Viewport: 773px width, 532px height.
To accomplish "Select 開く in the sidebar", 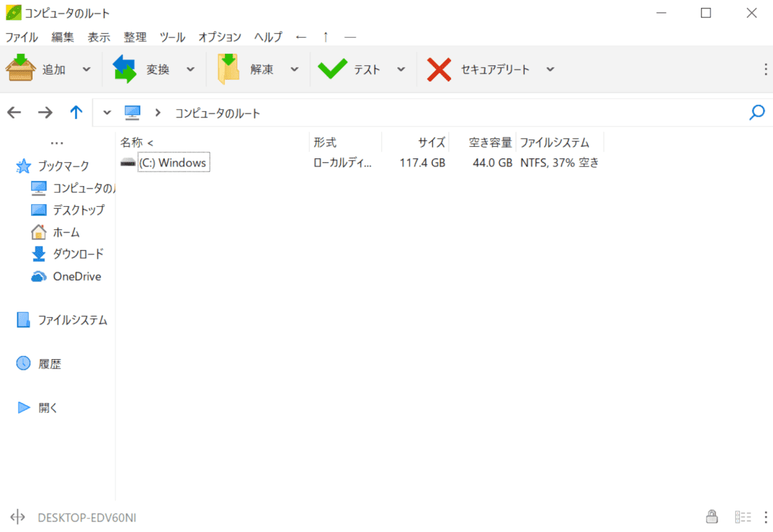I will [x=37, y=408].
